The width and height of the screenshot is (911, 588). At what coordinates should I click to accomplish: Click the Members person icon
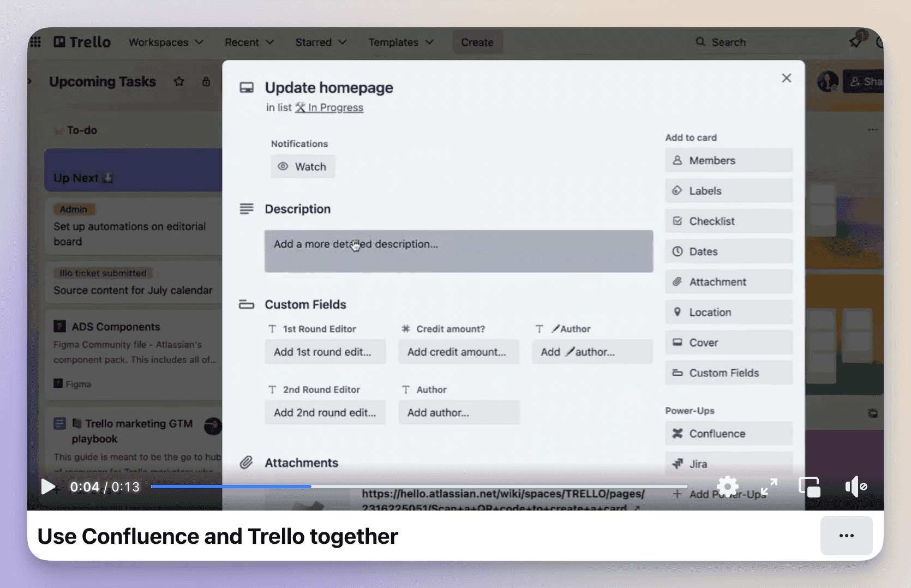pos(677,160)
